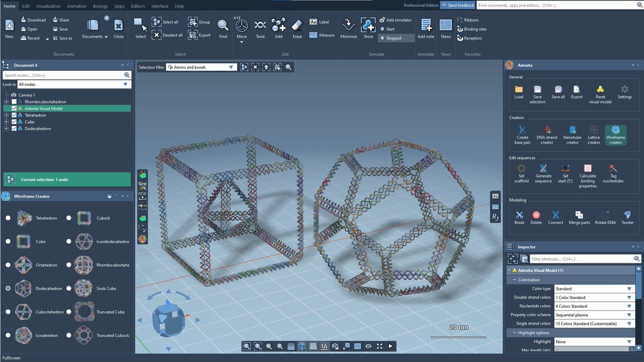The height and width of the screenshot is (362, 644).
Task: Select the Break tool in Modeling section
Action: tap(519, 217)
